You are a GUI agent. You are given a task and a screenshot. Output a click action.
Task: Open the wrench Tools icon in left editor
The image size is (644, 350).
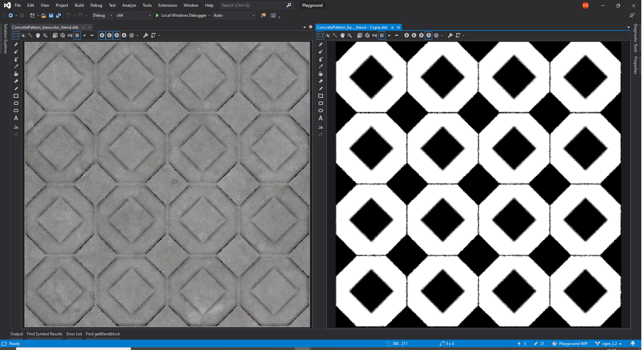point(146,35)
